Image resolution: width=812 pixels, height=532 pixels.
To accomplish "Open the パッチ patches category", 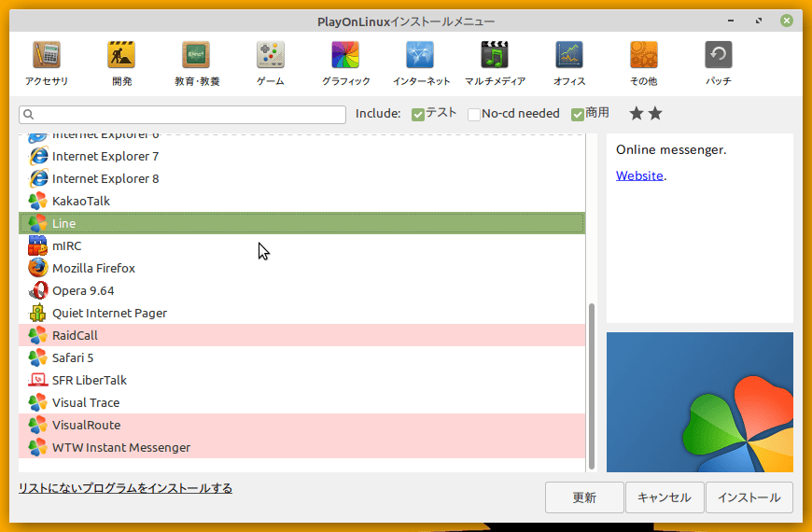I will 719,63.
